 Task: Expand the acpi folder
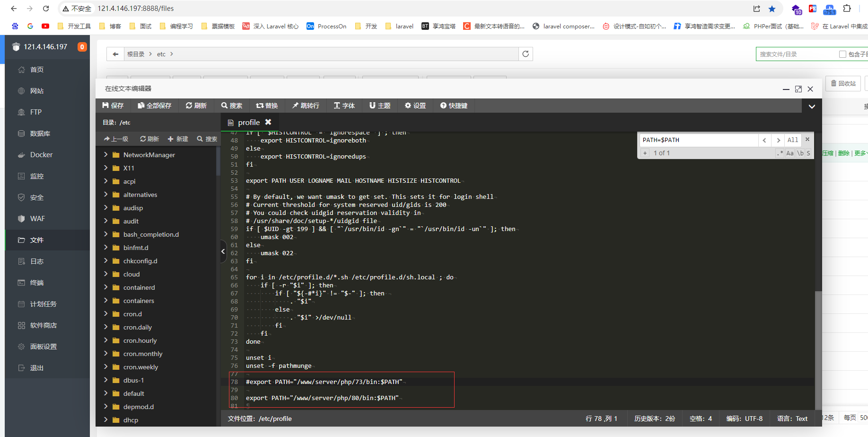(105, 181)
